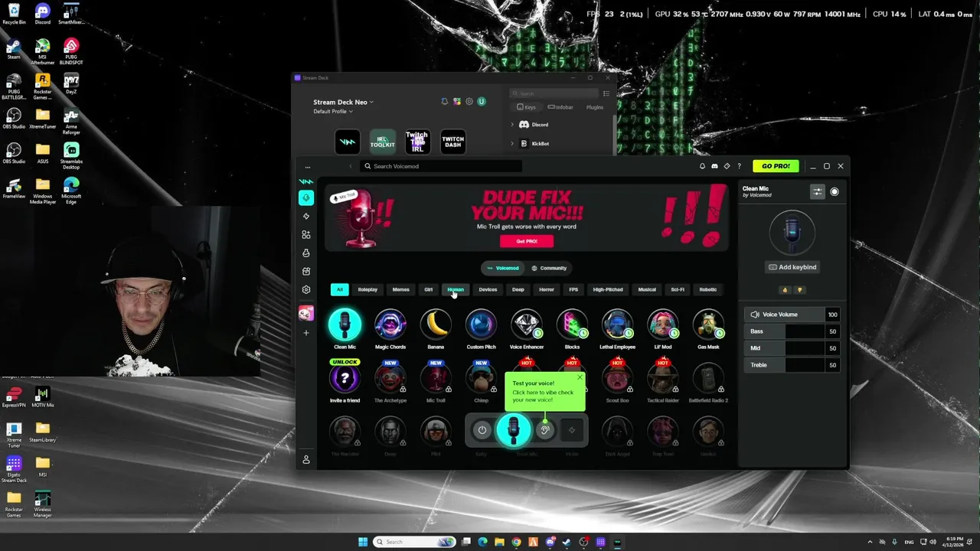Open Voicemod notifications bell
Image resolution: width=980 pixels, height=551 pixels.
[x=702, y=166]
